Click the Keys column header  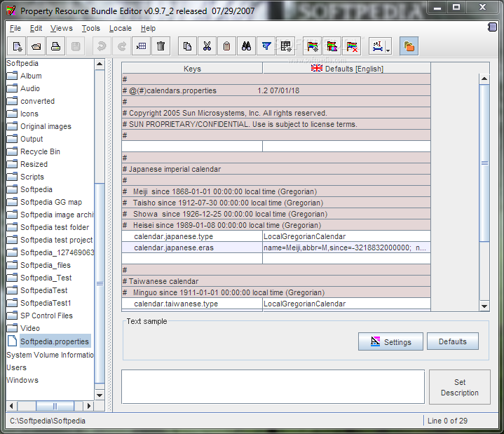[x=192, y=69]
